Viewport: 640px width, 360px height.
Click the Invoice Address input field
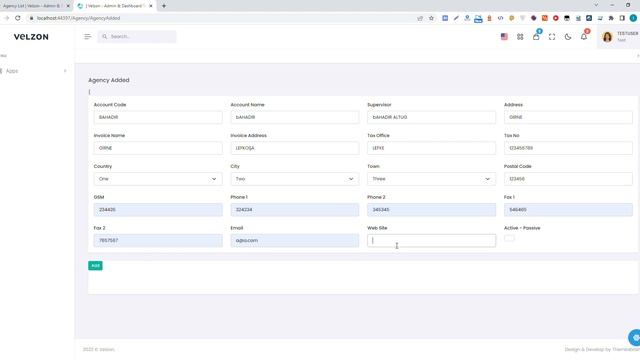(295, 148)
